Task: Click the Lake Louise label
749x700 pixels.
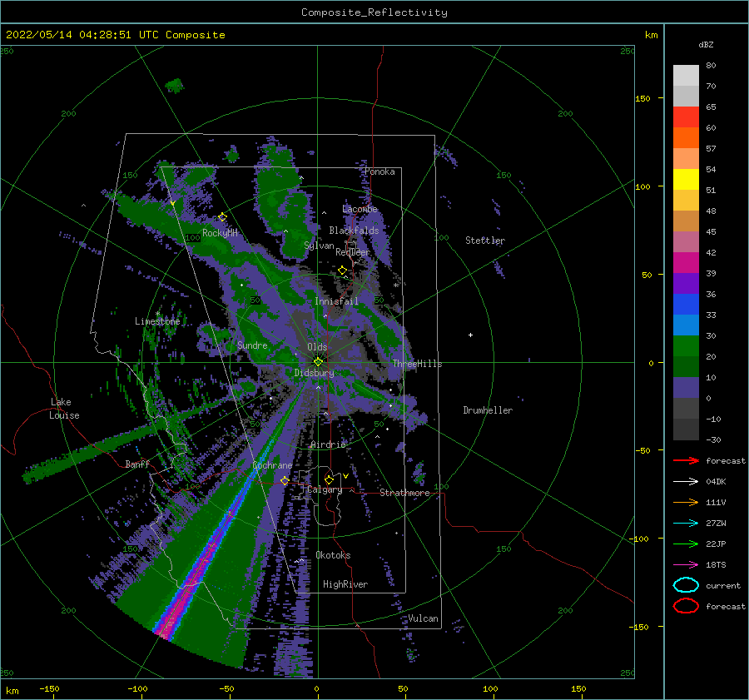Action: point(64,409)
